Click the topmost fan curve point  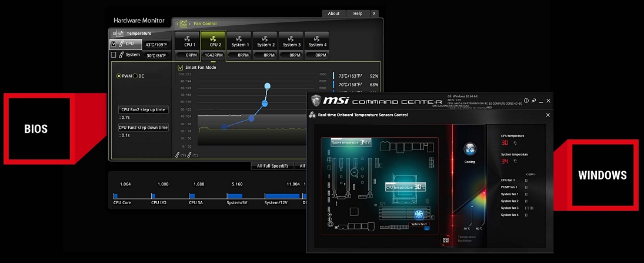pyautogui.click(x=268, y=86)
